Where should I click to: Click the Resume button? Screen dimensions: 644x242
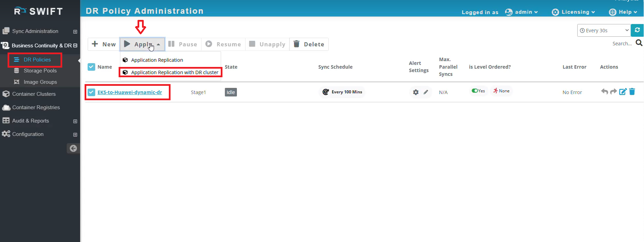click(223, 44)
